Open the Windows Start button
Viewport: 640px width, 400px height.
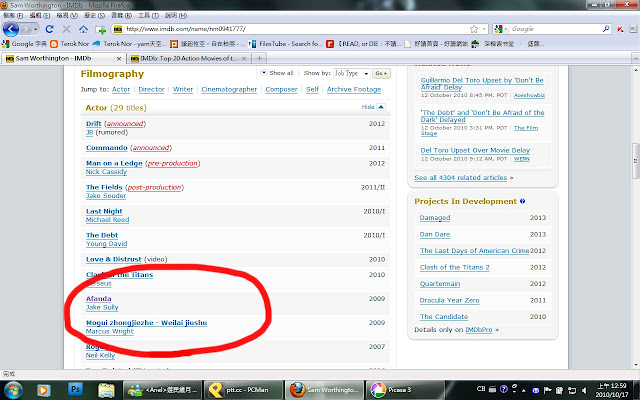[x=12, y=390]
